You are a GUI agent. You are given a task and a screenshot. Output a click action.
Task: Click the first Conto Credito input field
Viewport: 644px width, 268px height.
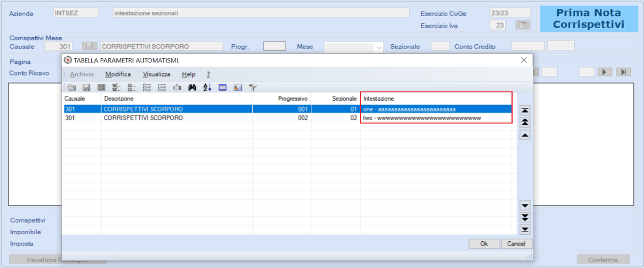[x=527, y=46]
